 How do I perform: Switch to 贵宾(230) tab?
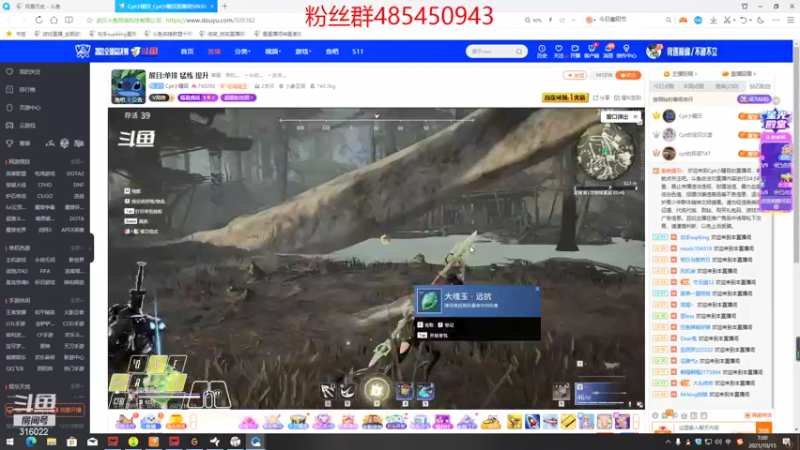click(727, 86)
